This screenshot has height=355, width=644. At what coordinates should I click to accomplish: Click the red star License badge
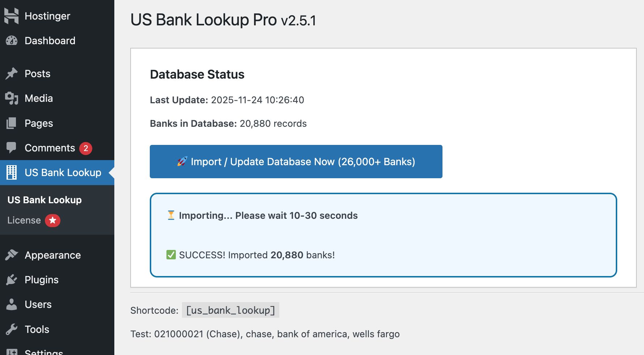click(52, 220)
